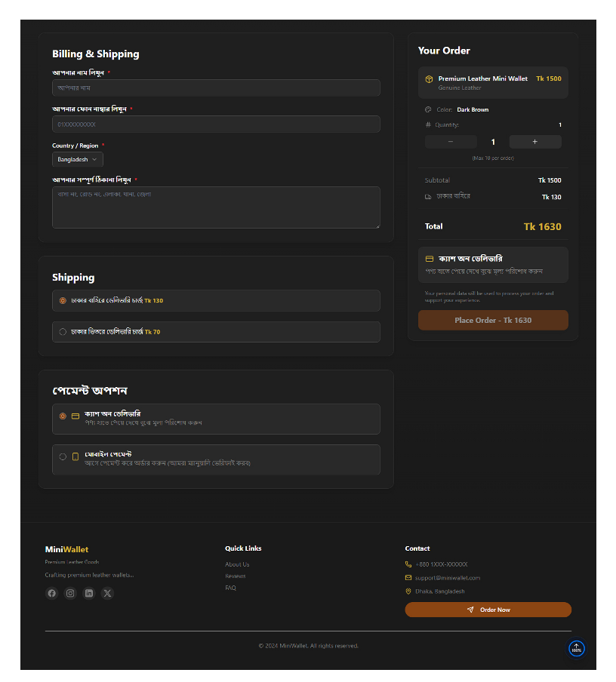Select the Tk 70 shipping option
Screen dimensions: 616x682
(63, 332)
